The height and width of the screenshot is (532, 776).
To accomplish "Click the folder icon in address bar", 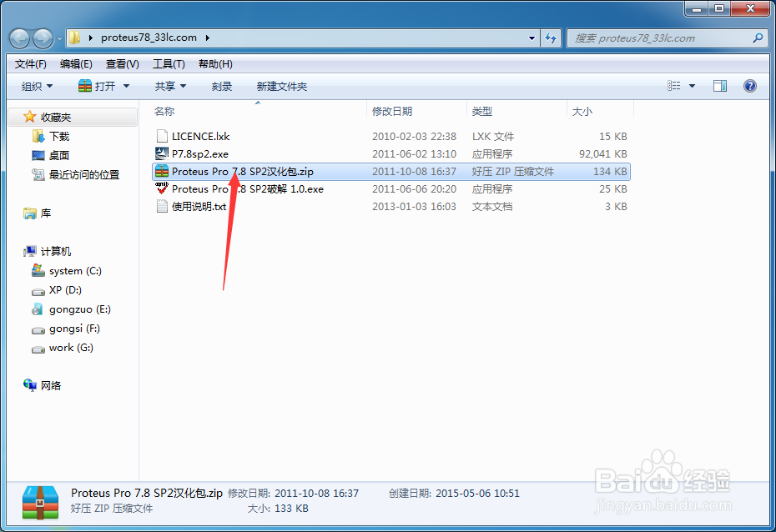I will 75,38.
